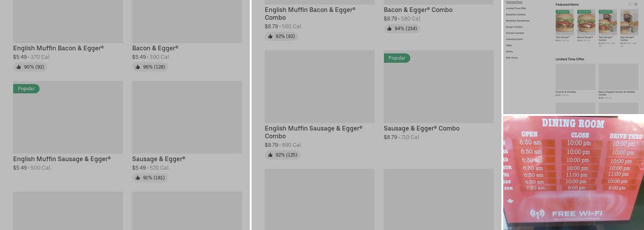
Task: Open the Papa Burger Combo thumbnail
Action: click(x=629, y=22)
